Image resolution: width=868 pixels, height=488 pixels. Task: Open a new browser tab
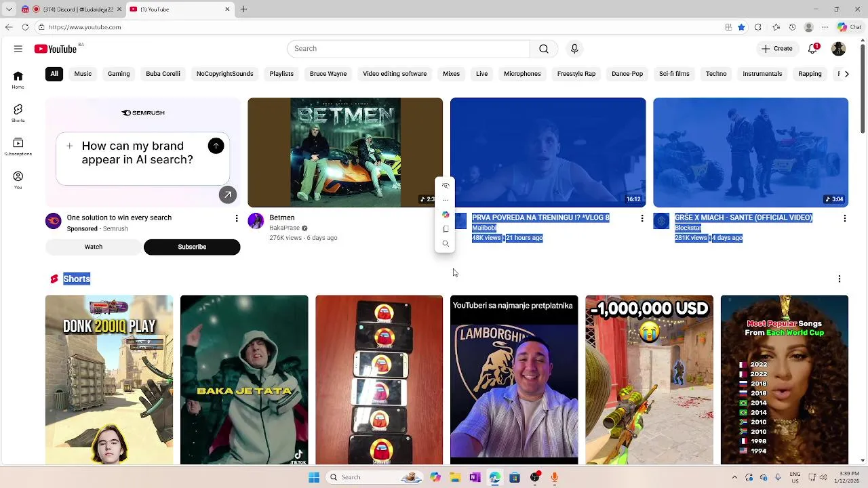coord(243,9)
